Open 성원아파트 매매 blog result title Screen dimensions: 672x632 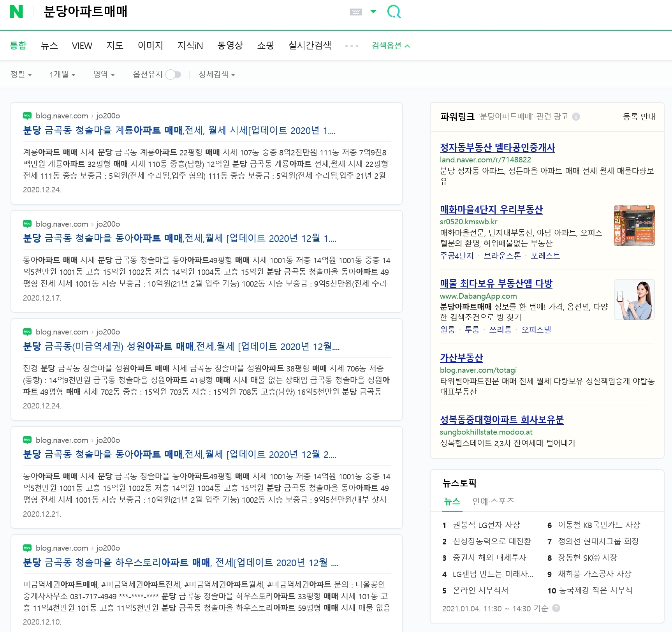(x=181, y=346)
